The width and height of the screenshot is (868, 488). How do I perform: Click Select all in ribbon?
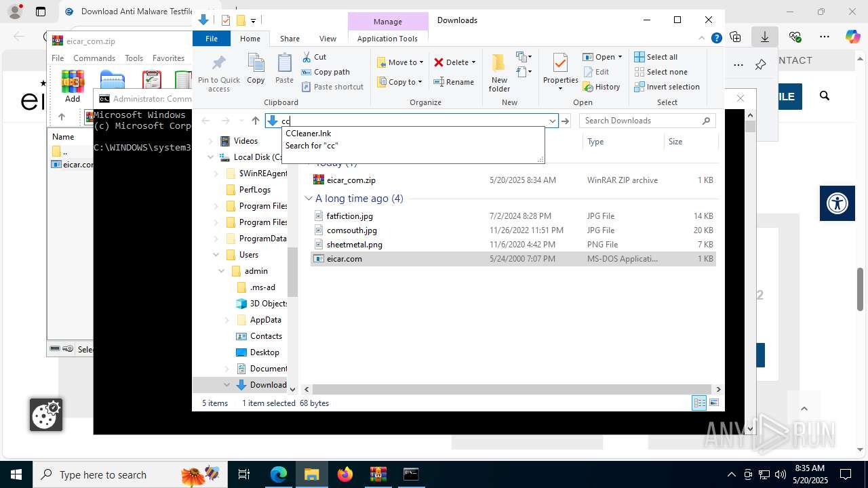(656, 57)
